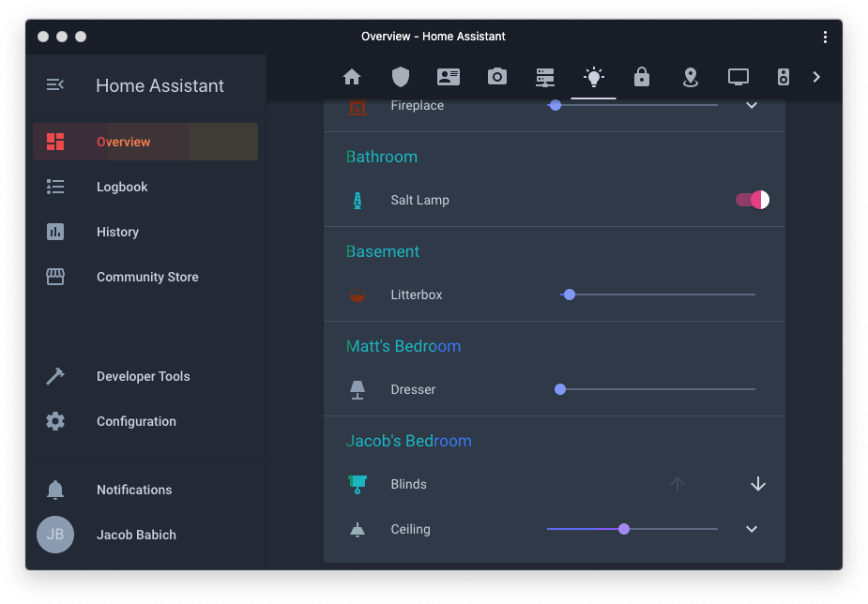Click the Matt's Bedroom heading
This screenshot has width=868, height=604.
[x=403, y=346]
